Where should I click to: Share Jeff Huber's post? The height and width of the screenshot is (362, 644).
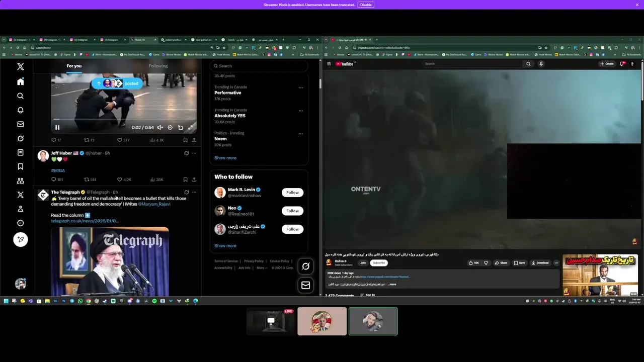(194, 179)
